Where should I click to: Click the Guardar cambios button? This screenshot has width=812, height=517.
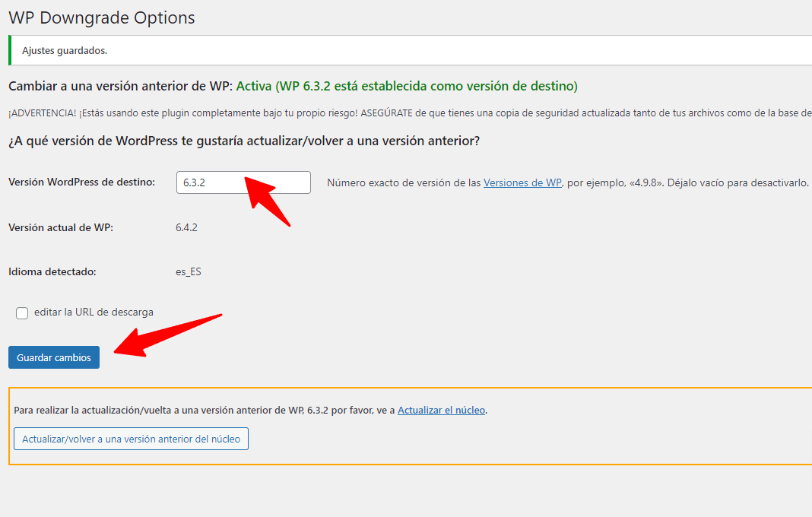coord(54,357)
